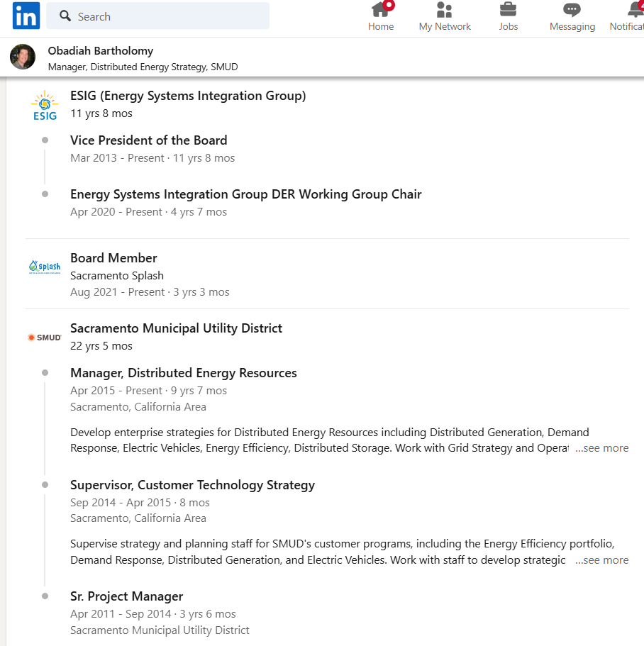Click 'Apr 2020 - Present · 4 yrs 7 mos'

pyautogui.click(x=148, y=212)
